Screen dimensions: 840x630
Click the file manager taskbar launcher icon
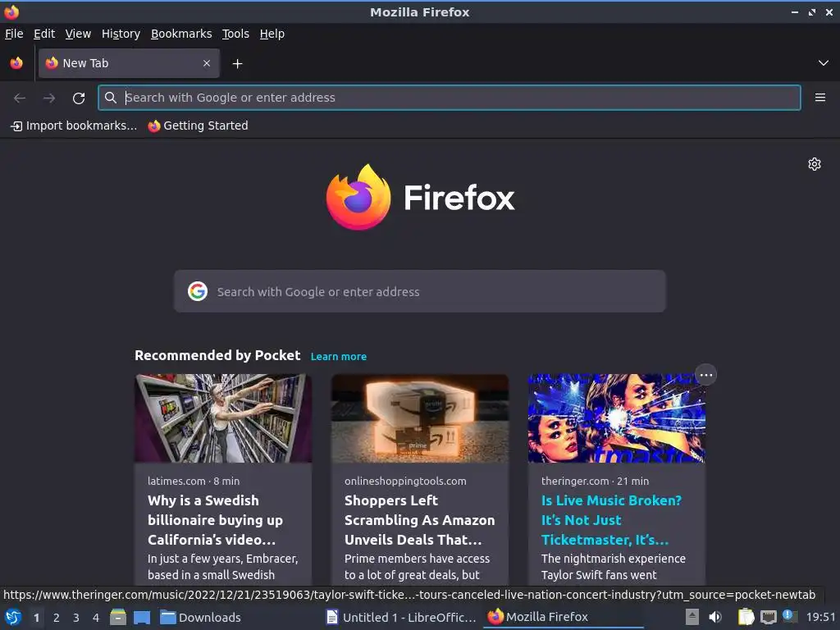click(118, 617)
